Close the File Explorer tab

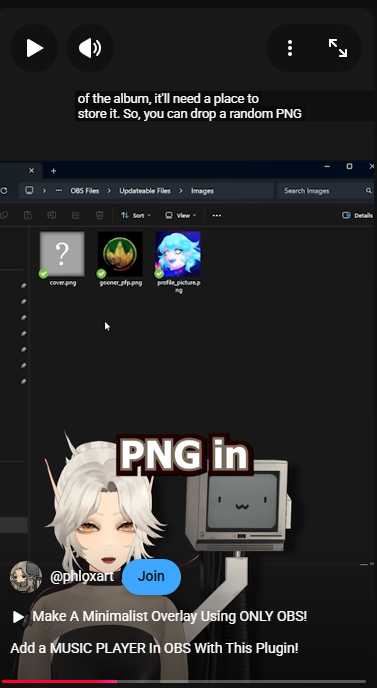(x=31, y=171)
